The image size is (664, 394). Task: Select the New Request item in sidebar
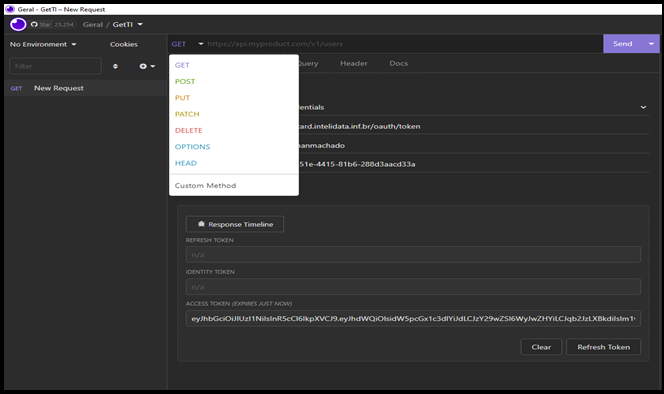[x=86, y=88]
